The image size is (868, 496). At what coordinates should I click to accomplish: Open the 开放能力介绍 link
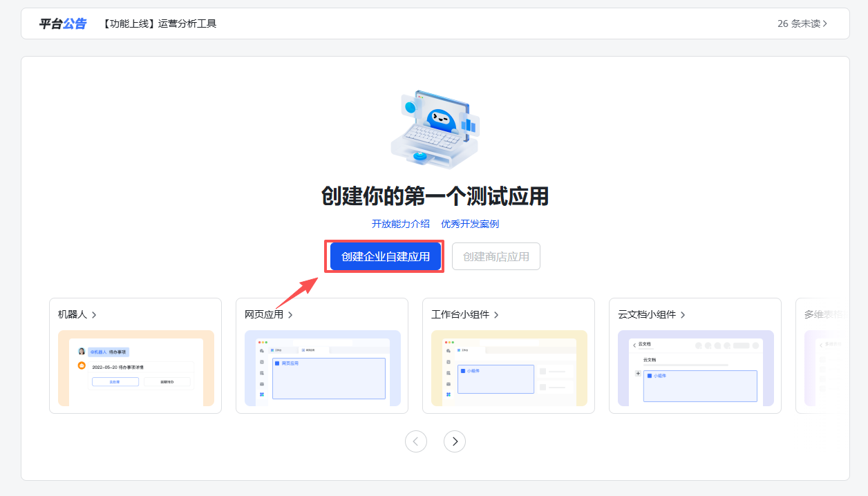[402, 223]
